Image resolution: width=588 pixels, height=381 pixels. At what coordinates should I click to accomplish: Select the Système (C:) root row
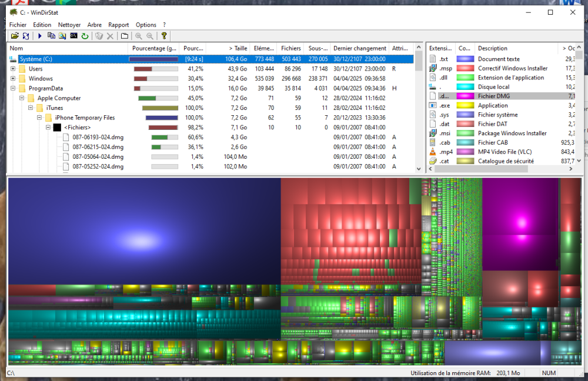(210, 59)
